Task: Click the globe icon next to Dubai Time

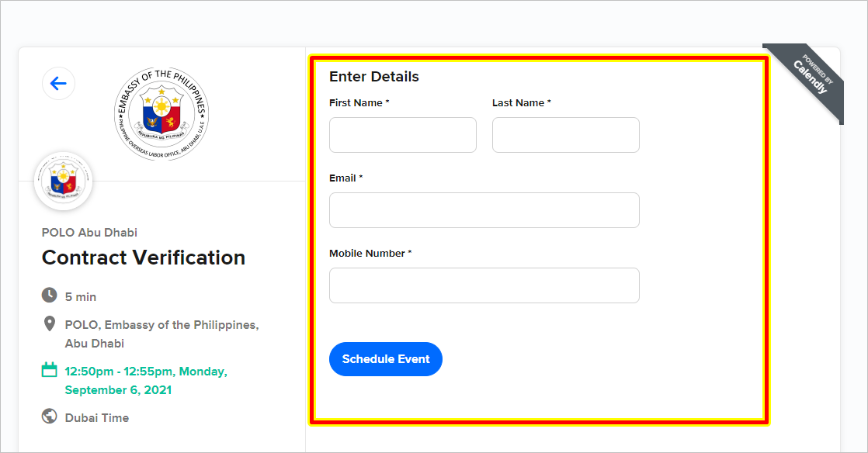Action: (x=49, y=416)
